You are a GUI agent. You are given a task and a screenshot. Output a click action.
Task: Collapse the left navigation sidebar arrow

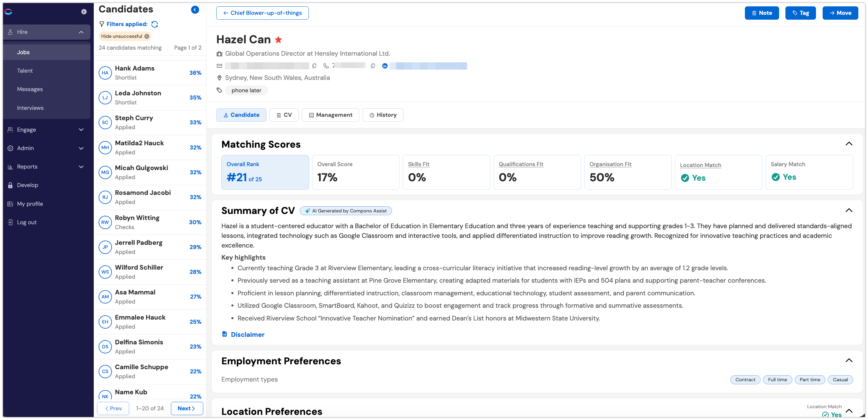point(84,12)
